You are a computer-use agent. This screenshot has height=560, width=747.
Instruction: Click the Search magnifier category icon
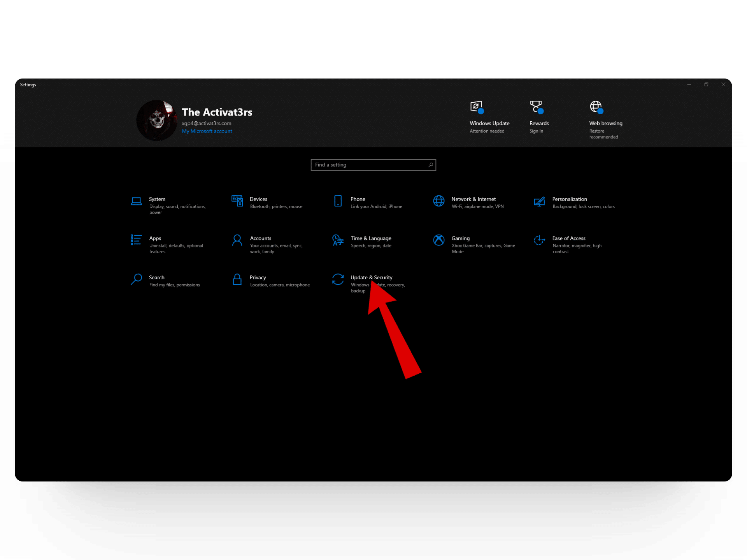tap(136, 279)
